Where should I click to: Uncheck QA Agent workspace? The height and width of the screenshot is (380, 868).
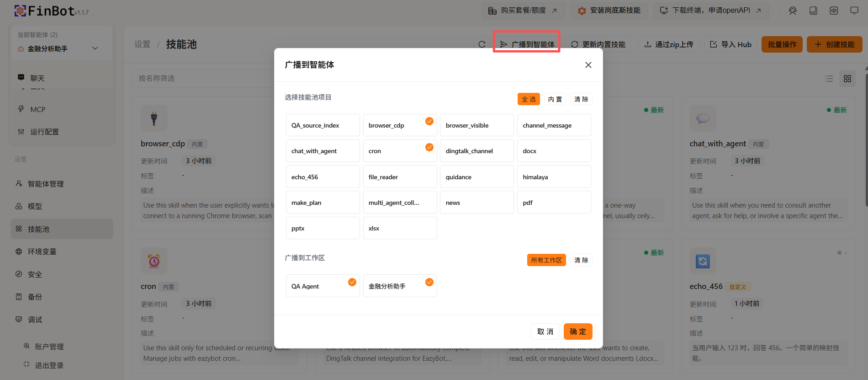coord(323,286)
